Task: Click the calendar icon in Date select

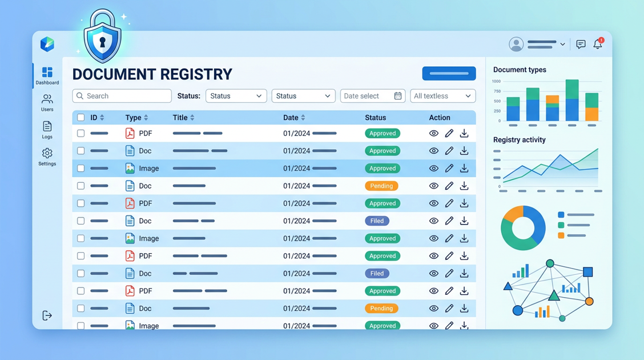Action: click(x=397, y=96)
